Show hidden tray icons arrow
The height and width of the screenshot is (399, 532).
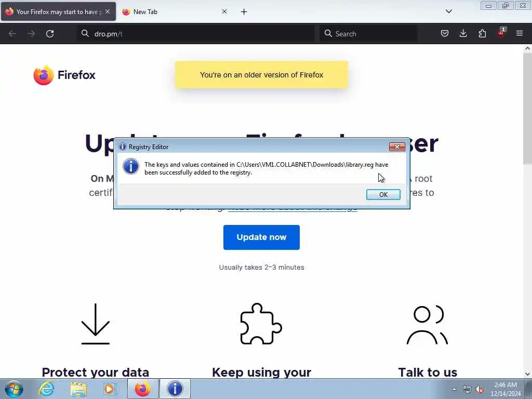[454, 390]
